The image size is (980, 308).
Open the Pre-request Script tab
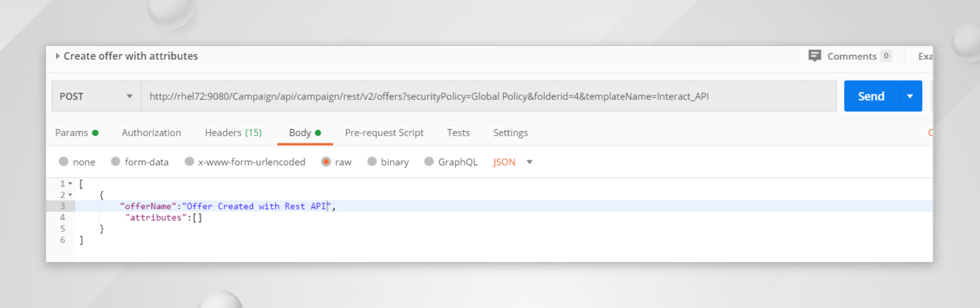pyautogui.click(x=384, y=132)
